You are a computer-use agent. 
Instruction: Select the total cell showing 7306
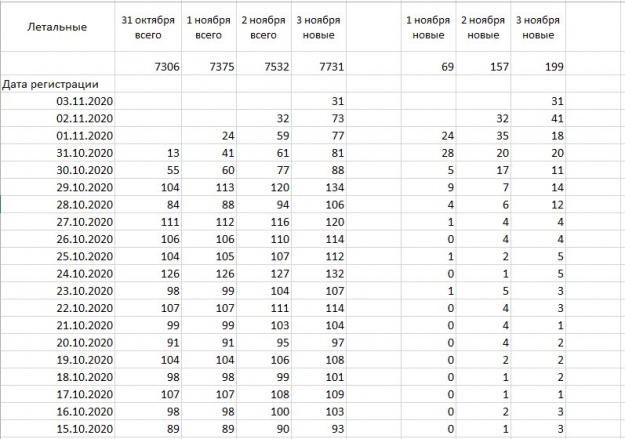pos(154,66)
